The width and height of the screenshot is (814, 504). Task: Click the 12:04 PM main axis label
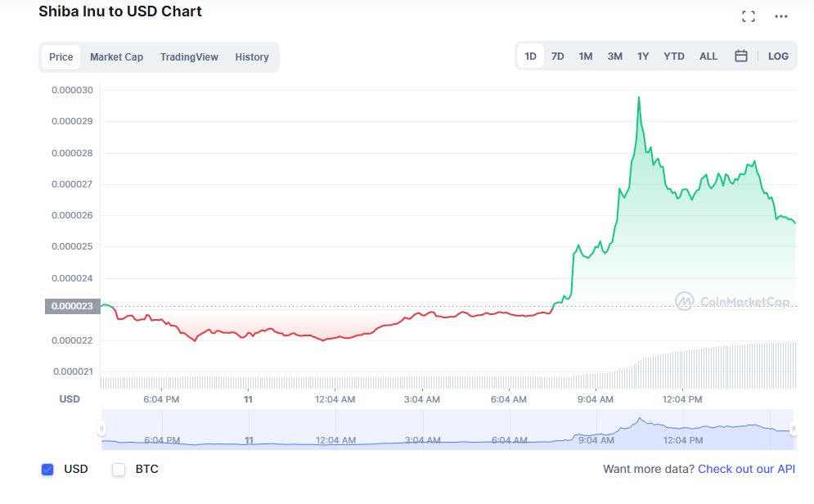tap(682, 399)
